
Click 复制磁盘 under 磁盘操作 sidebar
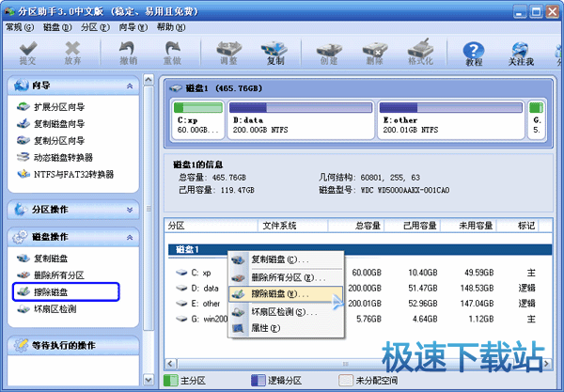[42, 259]
